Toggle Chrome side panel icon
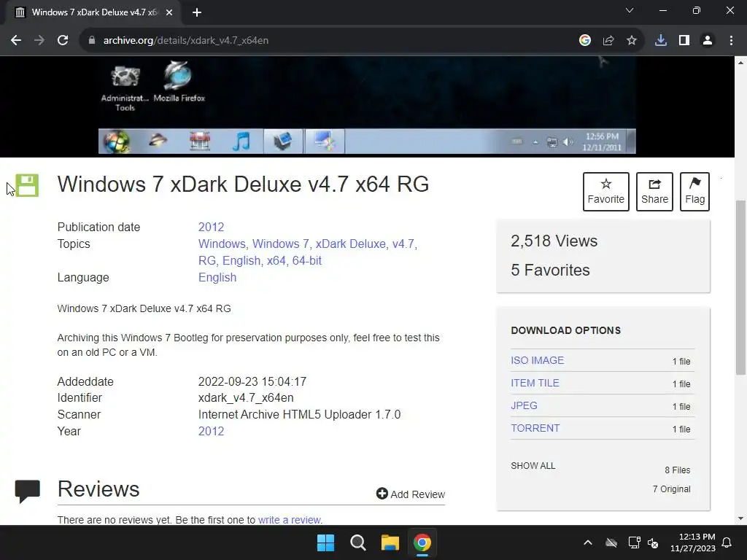Image resolution: width=747 pixels, height=560 pixels. (684, 41)
